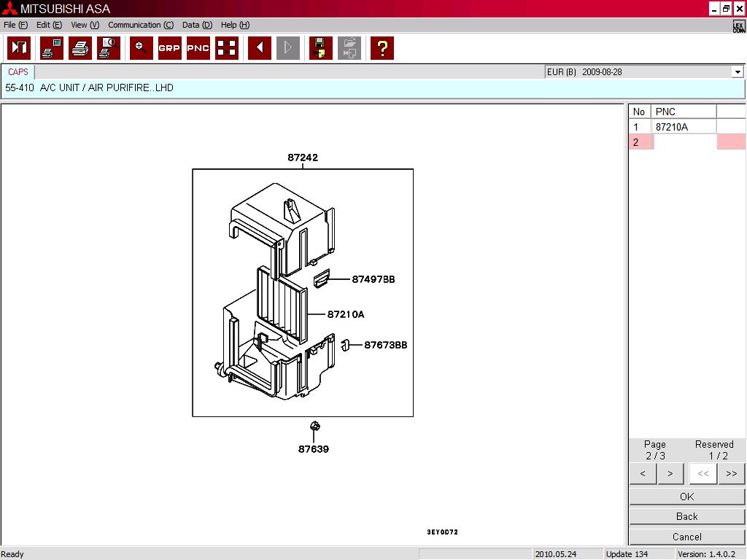This screenshot has width=747, height=560.
Task: Click part label 87497BB in diagram
Action: point(373,279)
